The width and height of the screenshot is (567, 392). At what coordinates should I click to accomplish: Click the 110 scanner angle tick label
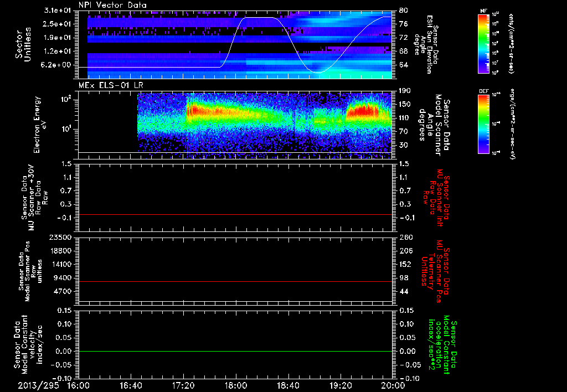[405, 118]
